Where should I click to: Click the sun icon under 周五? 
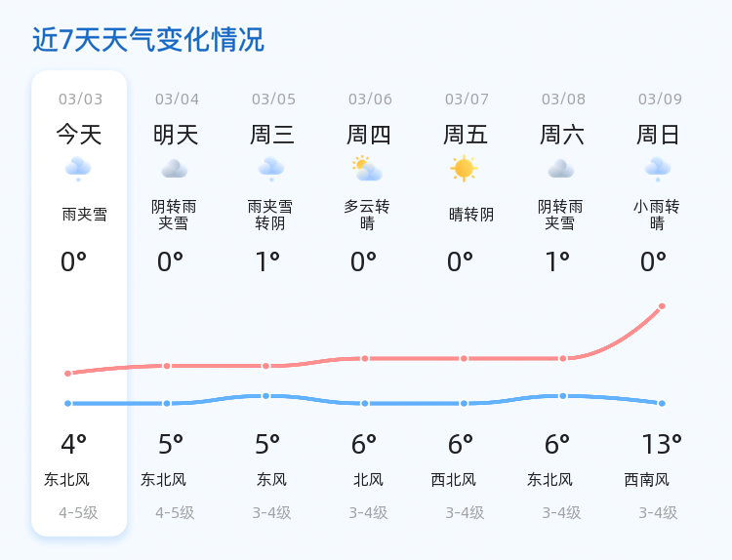tap(464, 169)
